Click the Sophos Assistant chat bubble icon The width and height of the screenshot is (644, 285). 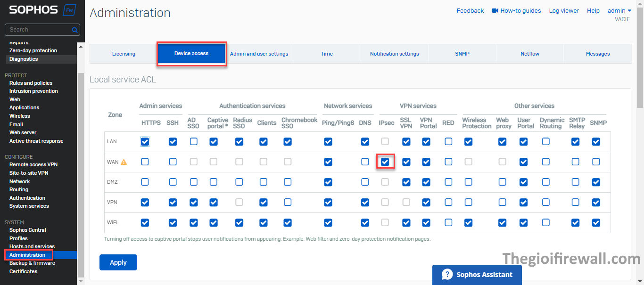tap(447, 275)
